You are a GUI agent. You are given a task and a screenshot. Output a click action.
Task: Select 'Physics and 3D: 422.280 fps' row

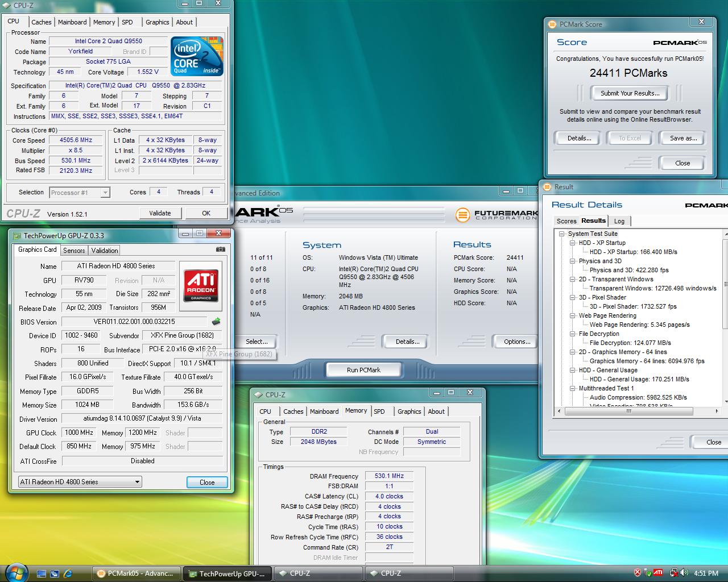[x=629, y=270]
